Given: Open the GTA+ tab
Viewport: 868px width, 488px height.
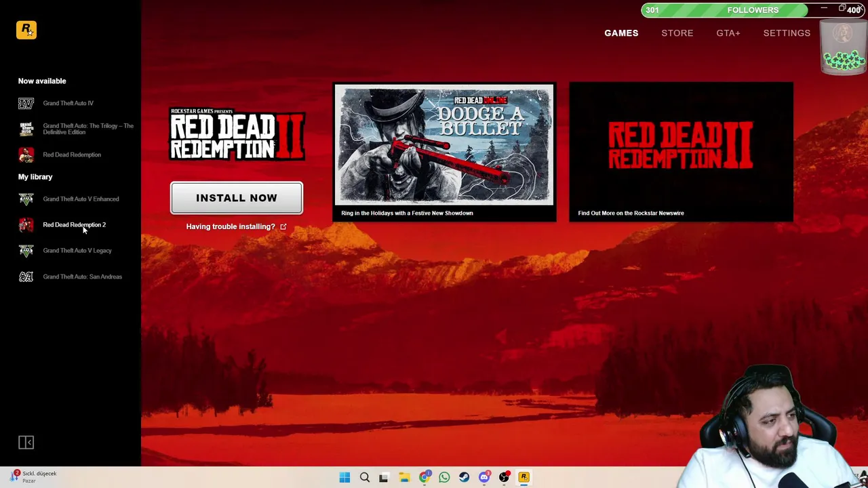Looking at the screenshot, I should coord(728,33).
